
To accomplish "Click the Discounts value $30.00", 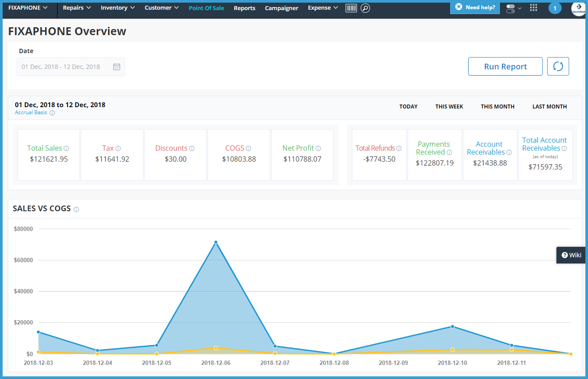I will [x=176, y=159].
